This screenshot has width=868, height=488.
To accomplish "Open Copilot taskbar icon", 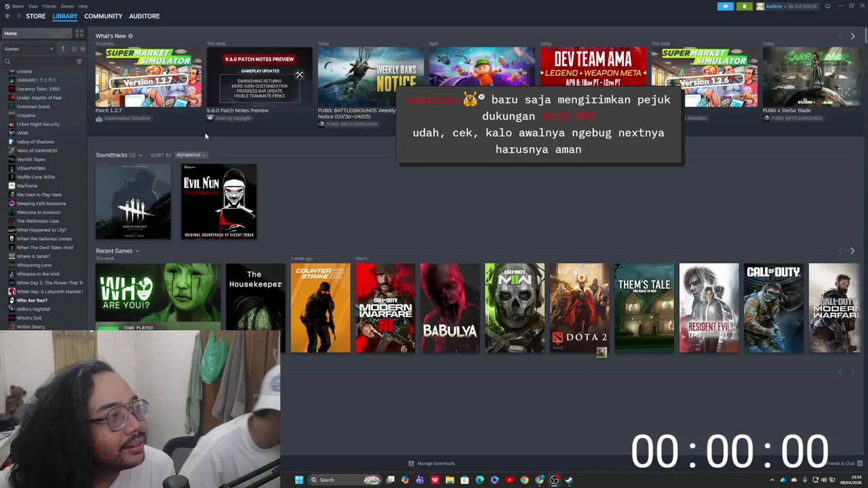I will 405,480.
